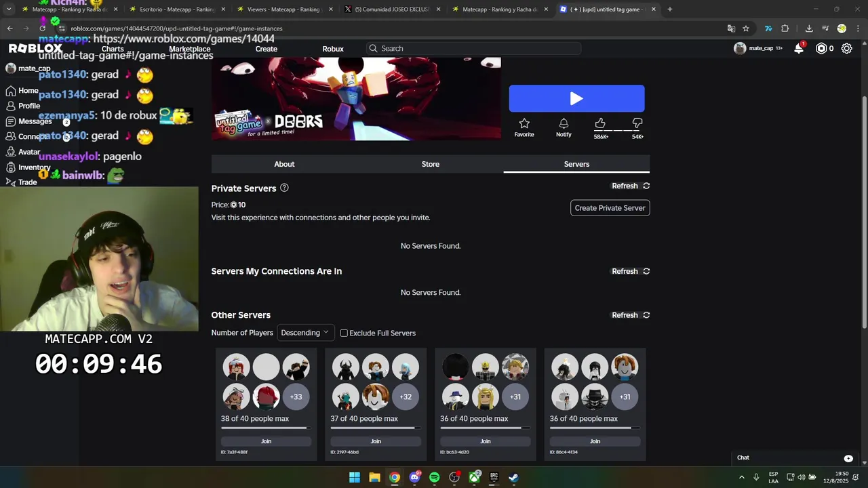
Task: Open Number of Players Descending dropdown
Action: pyautogui.click(x=305, y=333)
